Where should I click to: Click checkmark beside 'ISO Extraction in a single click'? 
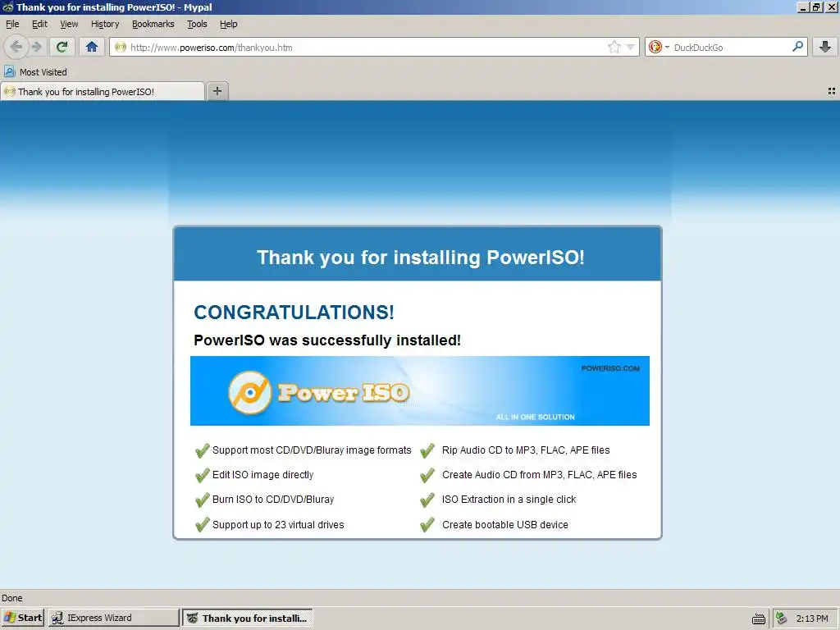coord(427,500)
